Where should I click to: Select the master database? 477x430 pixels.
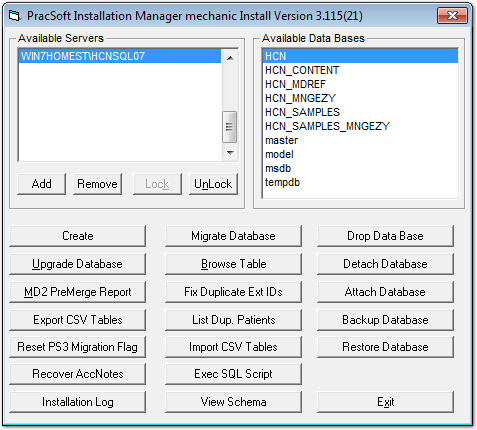coord(360,140)
